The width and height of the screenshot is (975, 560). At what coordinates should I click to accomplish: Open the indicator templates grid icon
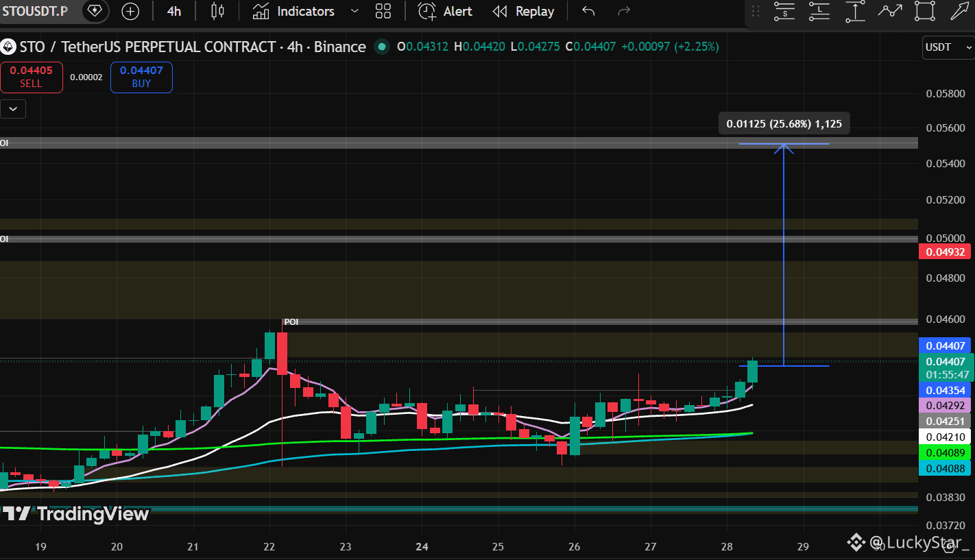click(x=383, y=11)
